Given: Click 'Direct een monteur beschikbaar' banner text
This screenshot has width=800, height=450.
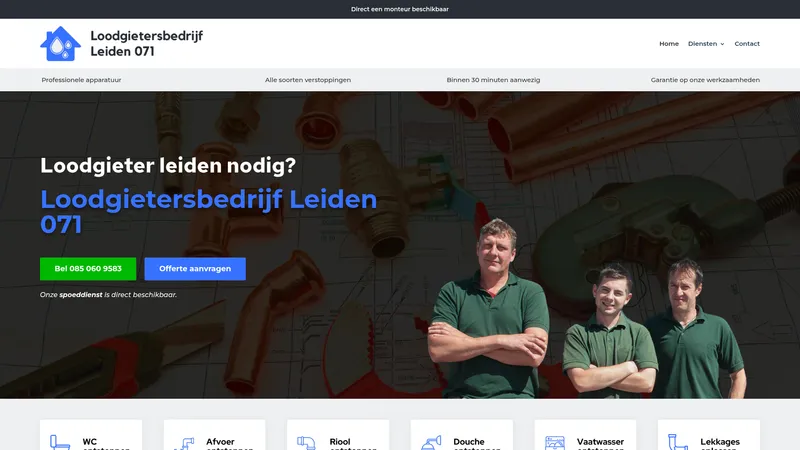Looking at the screenshot, I should click(x=399, y=9).
